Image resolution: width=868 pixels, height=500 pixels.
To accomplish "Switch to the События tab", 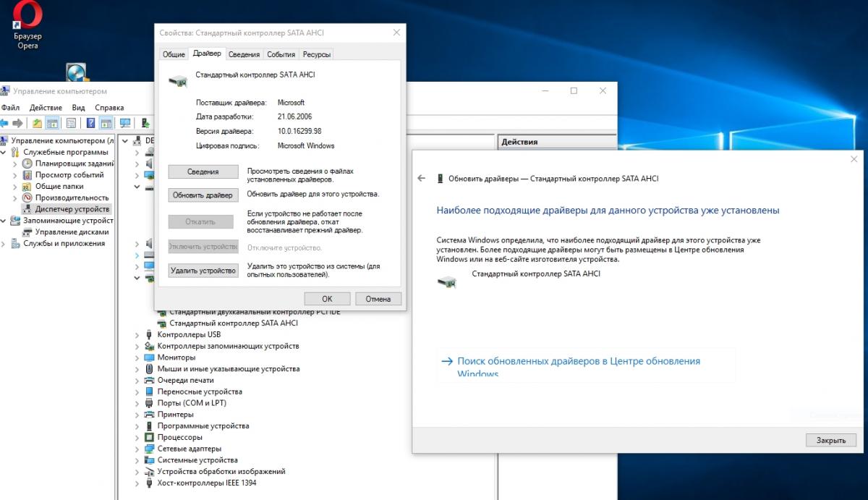I will [x=281, y=54].
